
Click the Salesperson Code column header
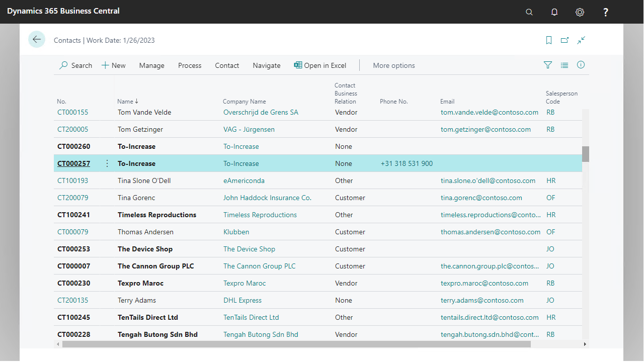pos(561,97)
